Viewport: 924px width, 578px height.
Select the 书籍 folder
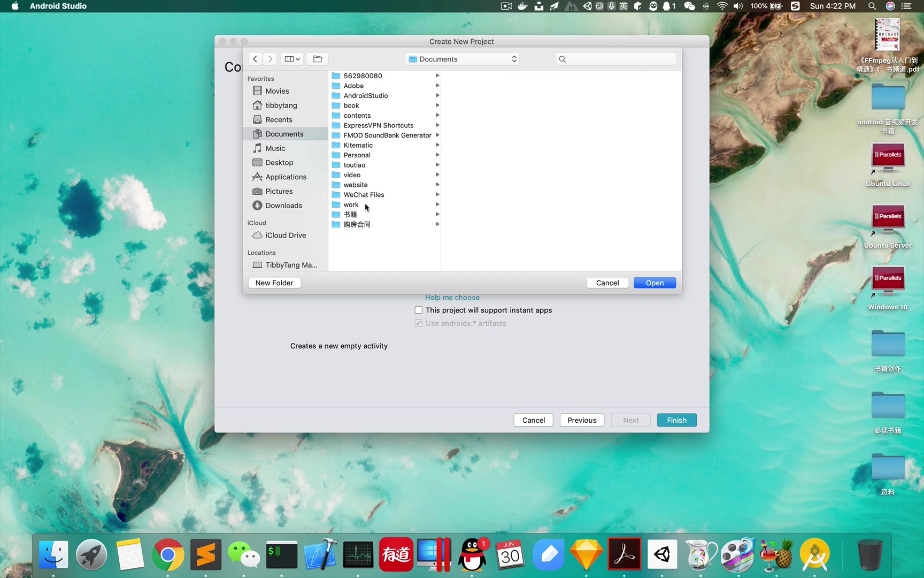(385, 214)
